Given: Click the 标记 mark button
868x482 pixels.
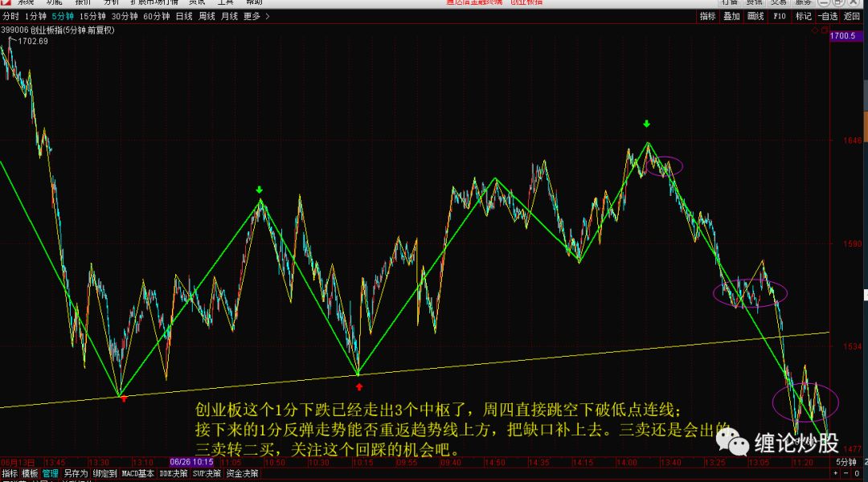Looking at the screenshot, I should (803, 17).
